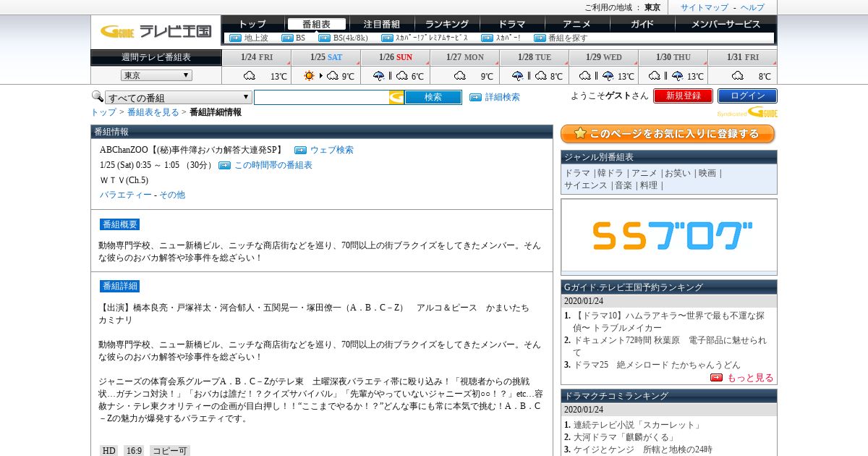Open the 注目番組 tab

pos(381,24)
